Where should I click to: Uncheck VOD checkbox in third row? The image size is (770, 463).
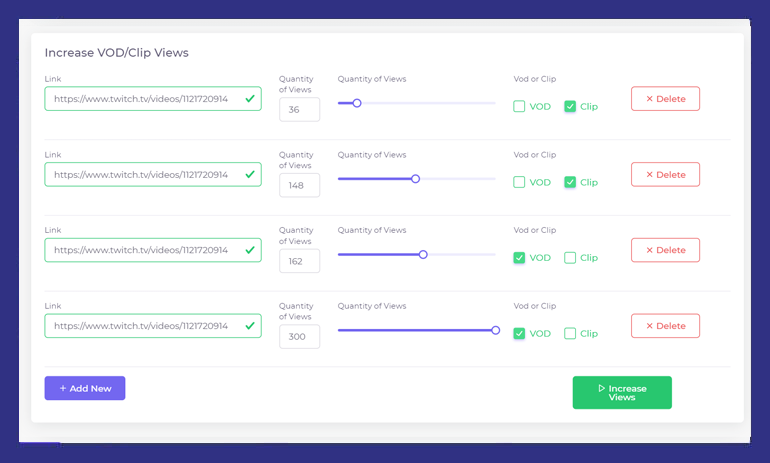click(x=519, y=258)
